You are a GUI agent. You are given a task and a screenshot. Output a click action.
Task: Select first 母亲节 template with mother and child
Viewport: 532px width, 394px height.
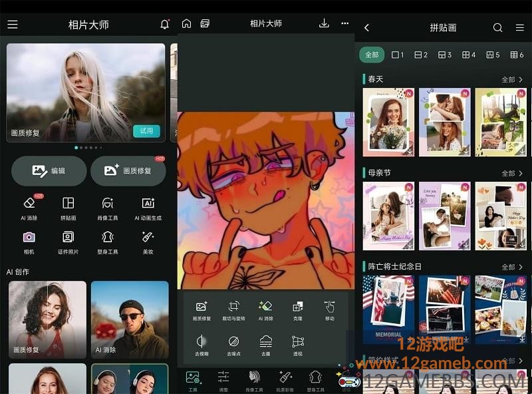click(388, 216)
